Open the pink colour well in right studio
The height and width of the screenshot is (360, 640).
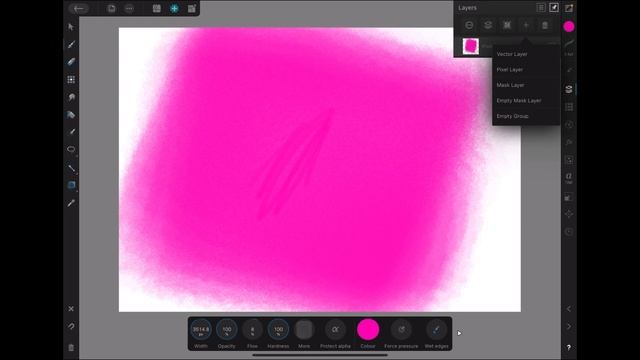coord(569,27)
